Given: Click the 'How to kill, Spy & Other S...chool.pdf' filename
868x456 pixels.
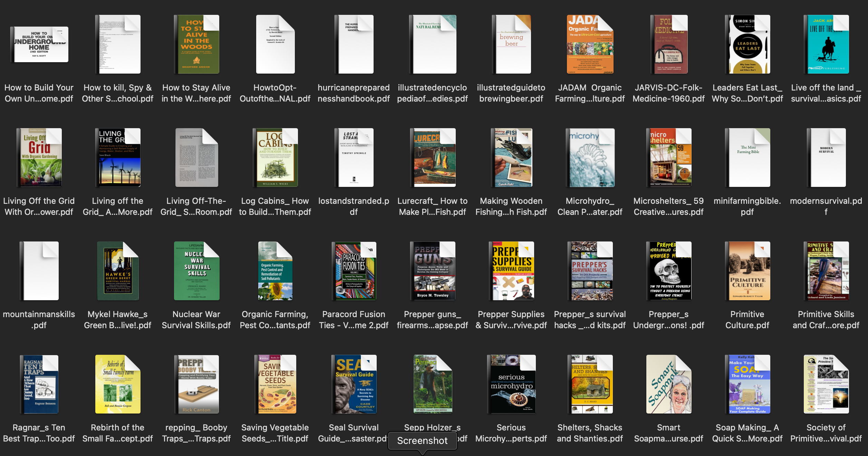Looking at the screenshot, I should (118, 93).
